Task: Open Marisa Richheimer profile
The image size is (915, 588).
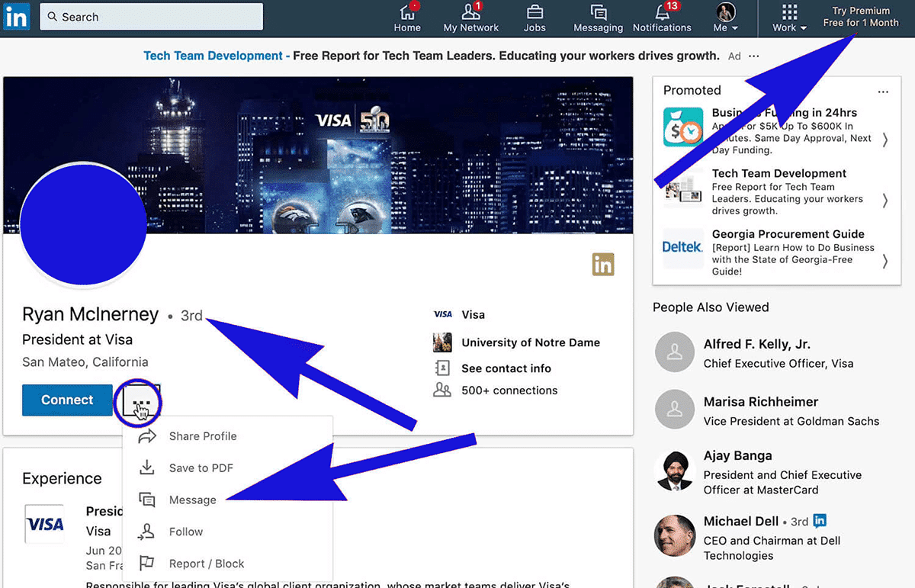Action: [x=761, y=402]
